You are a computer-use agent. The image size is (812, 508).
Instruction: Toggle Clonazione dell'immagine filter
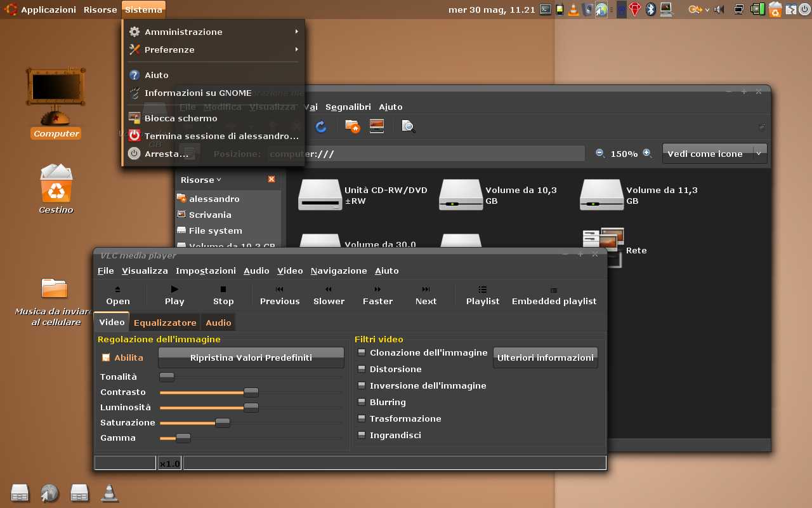(x=362, y=352)
